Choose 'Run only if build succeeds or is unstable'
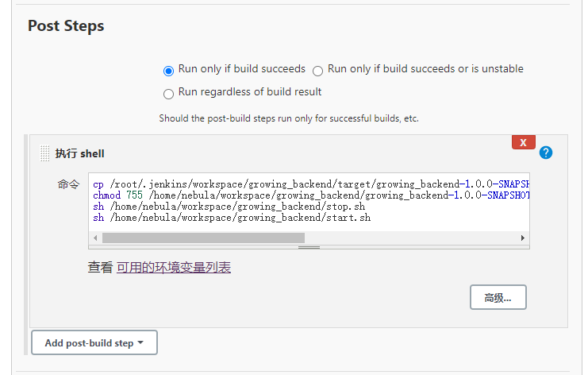This screenshot has height=375, width=588. point(317,70)
